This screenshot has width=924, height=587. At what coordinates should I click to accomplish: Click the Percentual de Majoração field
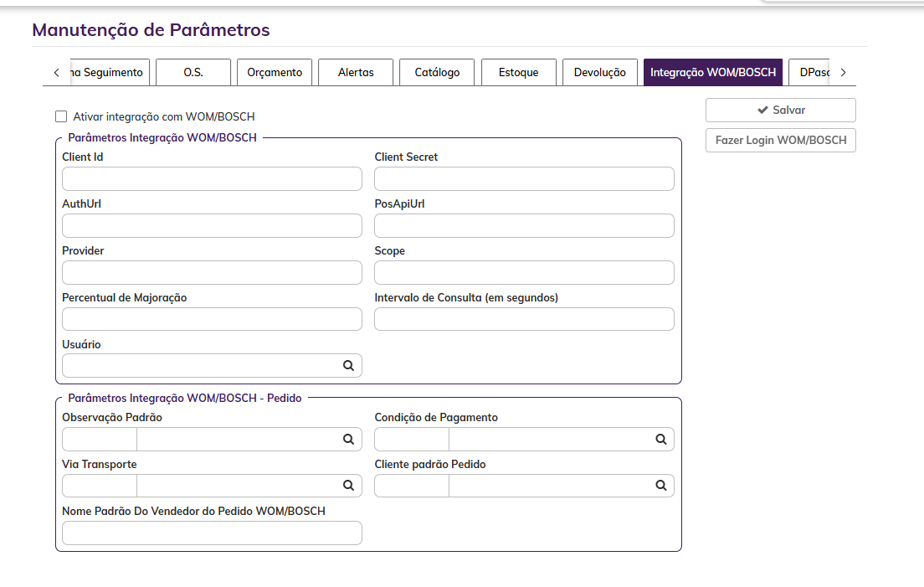[212, 319]
